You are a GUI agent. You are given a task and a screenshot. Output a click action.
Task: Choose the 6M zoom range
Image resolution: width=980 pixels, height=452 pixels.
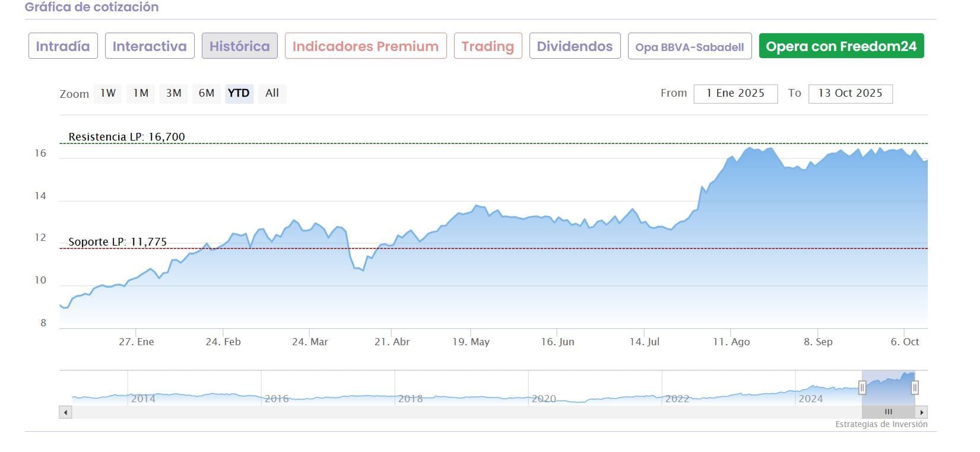206,93
